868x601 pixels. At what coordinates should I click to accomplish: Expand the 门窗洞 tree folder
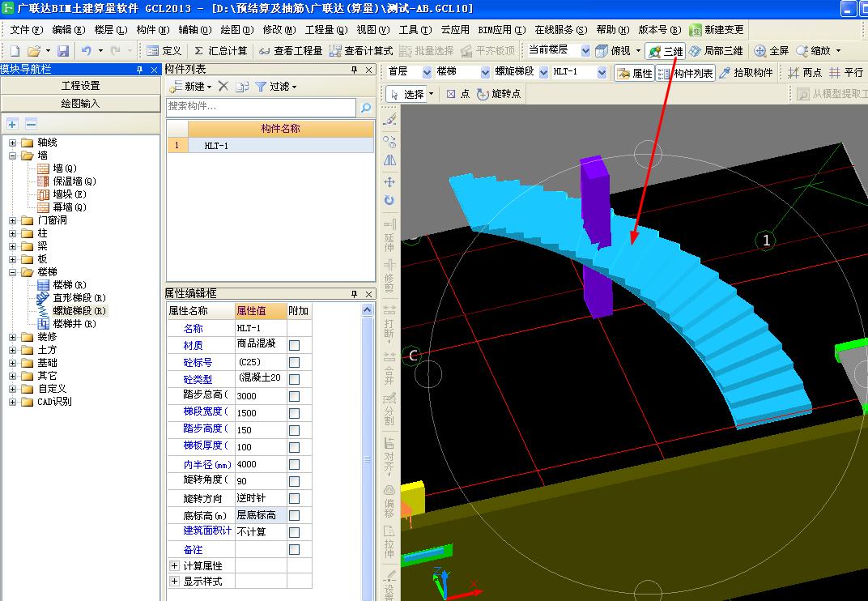13,220
